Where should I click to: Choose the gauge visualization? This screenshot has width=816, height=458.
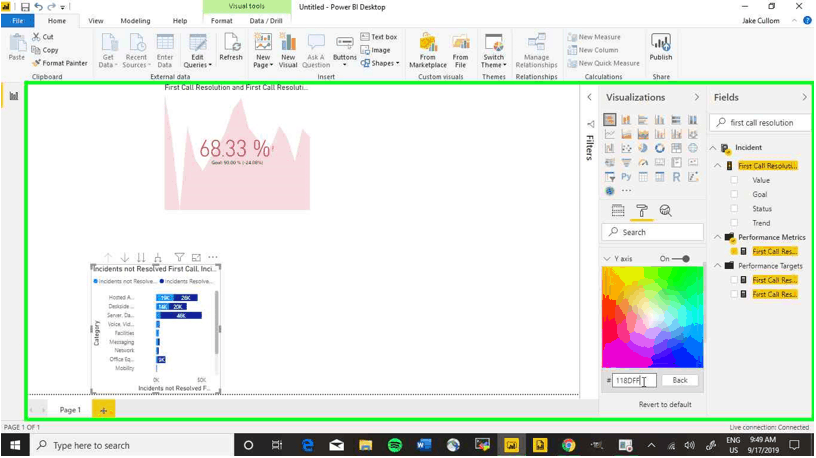click(x=643, y=162)
